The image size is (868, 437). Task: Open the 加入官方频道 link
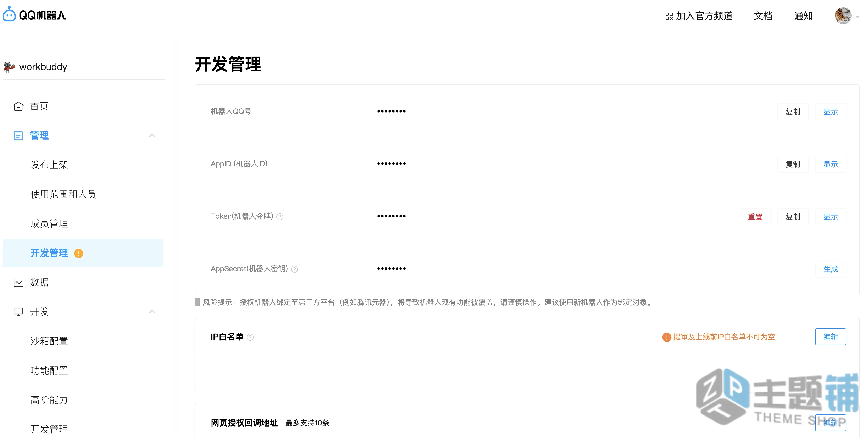pos(704,16)
